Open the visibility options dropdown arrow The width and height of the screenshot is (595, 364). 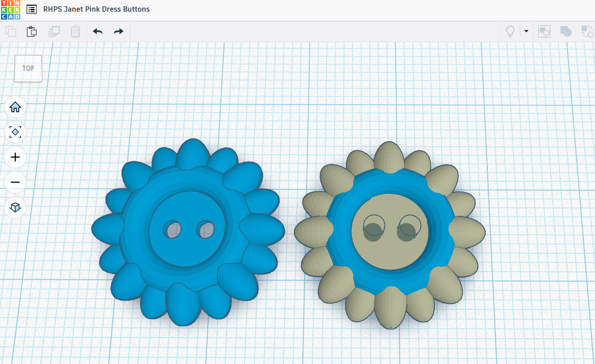tap(526, 31)
